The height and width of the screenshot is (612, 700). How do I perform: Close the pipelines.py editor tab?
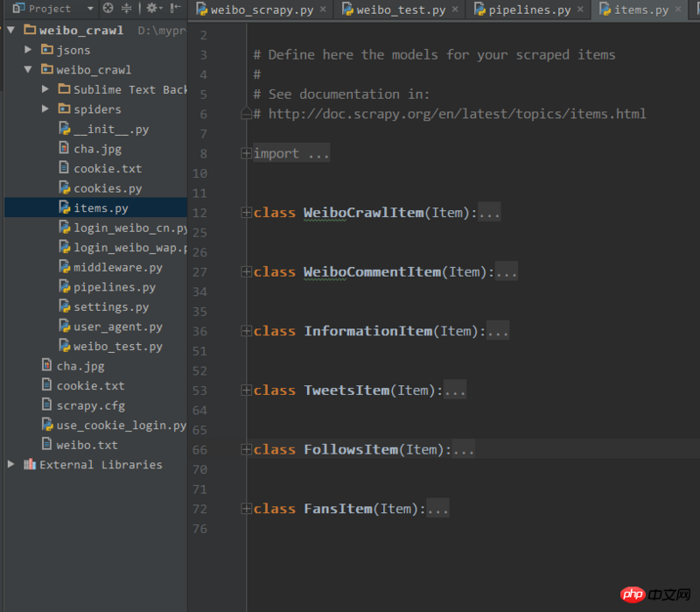(582, 11)
